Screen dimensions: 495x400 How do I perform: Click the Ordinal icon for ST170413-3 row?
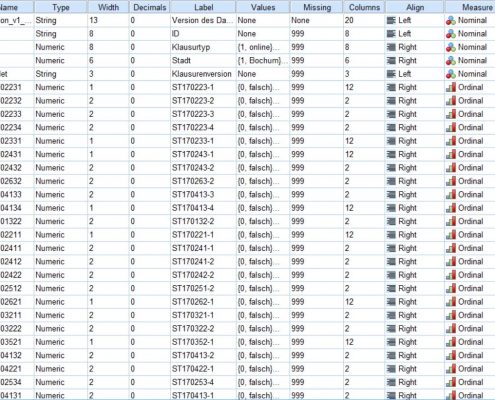(451, 195)
